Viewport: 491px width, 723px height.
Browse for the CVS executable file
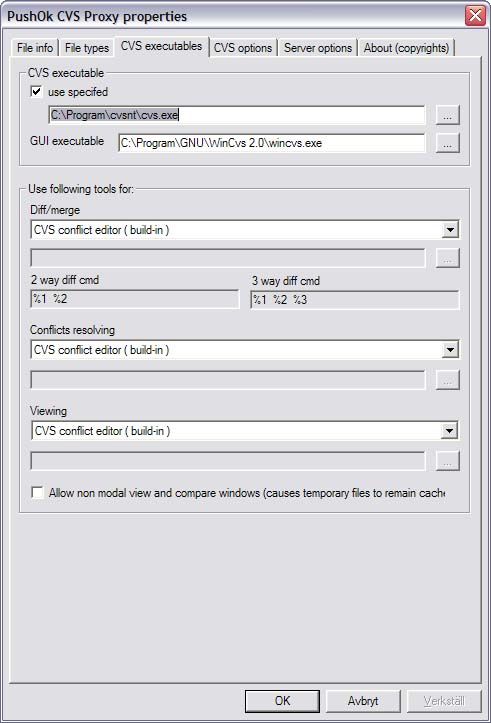pyautogui.click(x=447, y=115)
